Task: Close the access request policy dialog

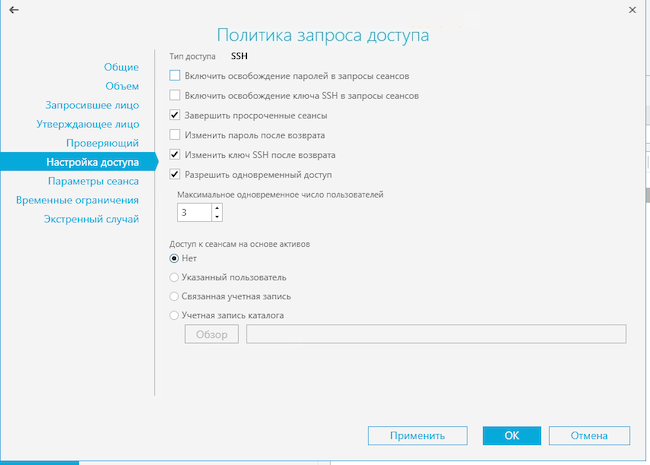Action: tap(632, 10)
